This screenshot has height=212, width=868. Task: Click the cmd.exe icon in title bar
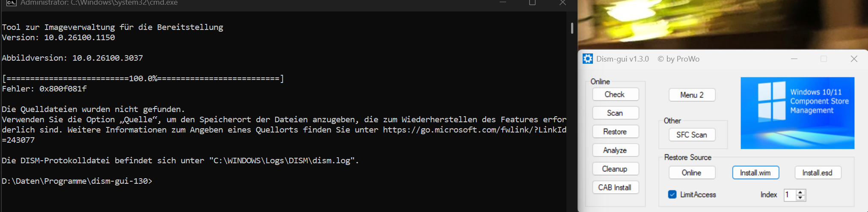pos(12,3)
